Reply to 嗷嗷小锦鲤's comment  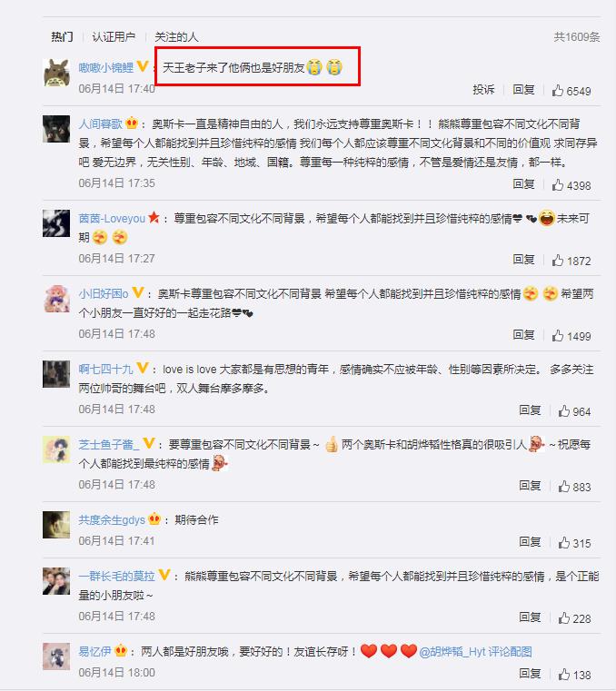pos(523,90)
